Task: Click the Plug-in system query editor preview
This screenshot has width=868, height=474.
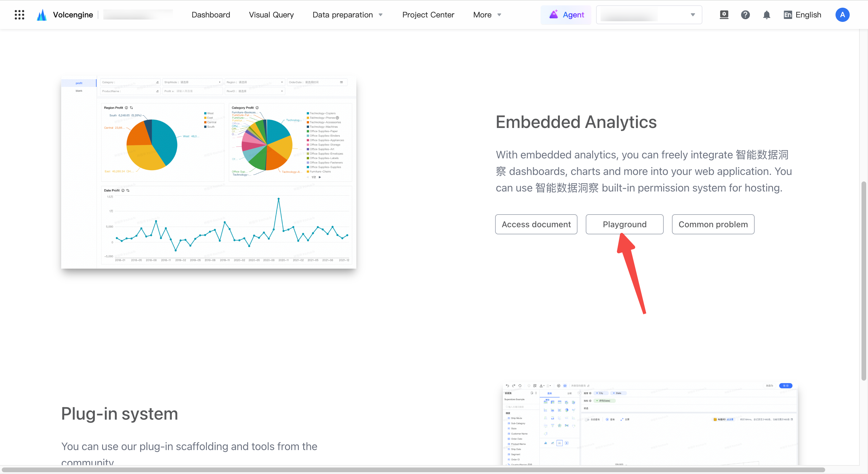Action: pyautogui.click(x=650, y=424)
